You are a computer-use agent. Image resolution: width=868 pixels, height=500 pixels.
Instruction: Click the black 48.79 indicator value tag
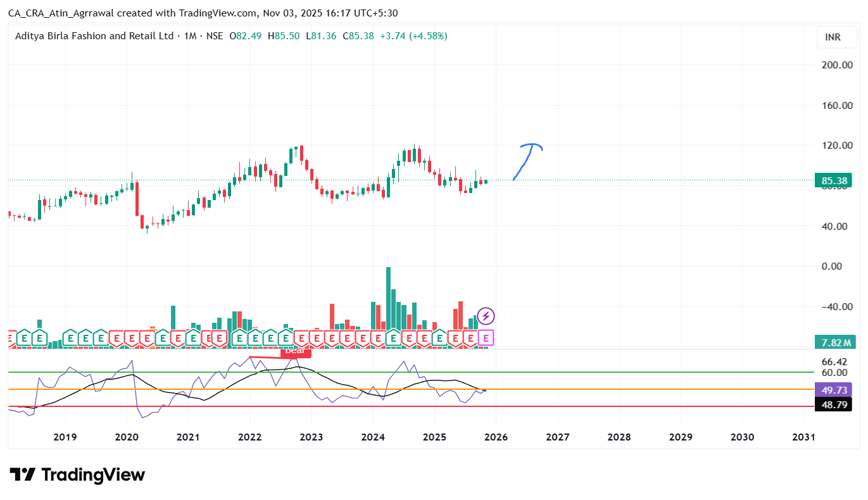point(833,404)
